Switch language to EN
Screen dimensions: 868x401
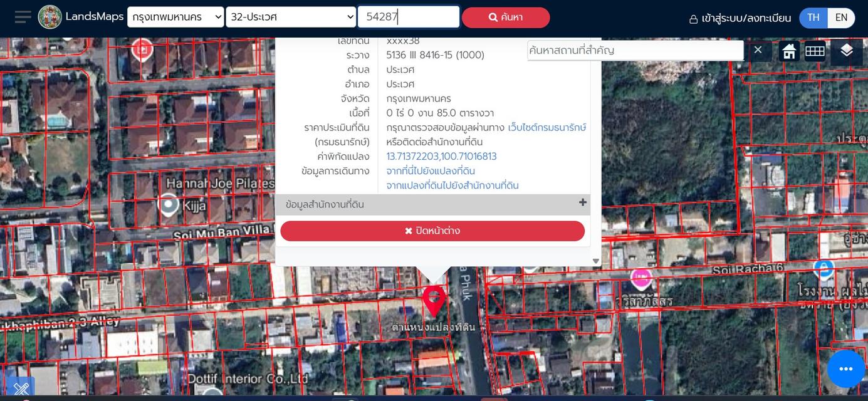pyautogui.click(x=842, y=18)
